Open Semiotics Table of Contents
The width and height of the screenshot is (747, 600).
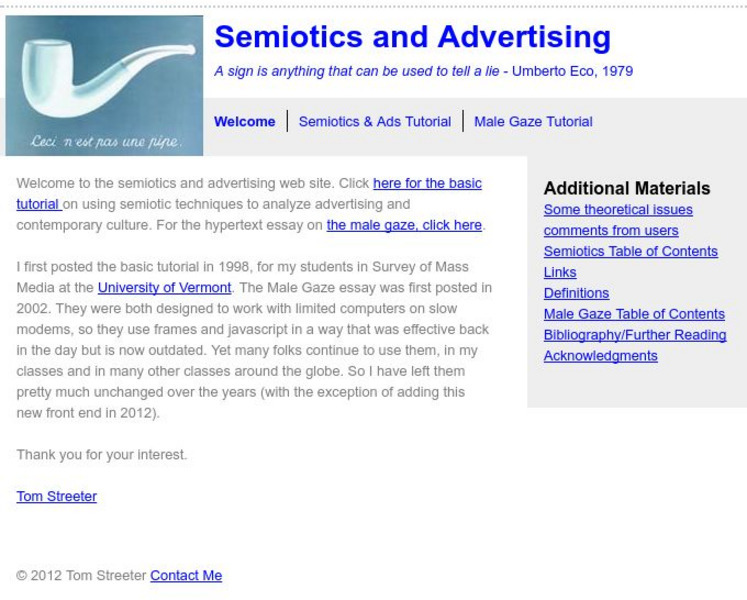coord(630,252)
